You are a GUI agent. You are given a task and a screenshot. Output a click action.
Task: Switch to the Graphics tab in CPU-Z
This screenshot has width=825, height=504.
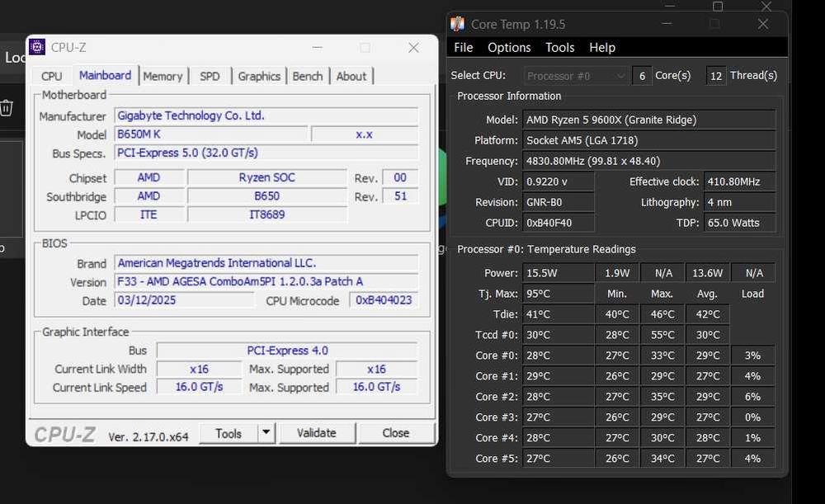pos(259,76)
